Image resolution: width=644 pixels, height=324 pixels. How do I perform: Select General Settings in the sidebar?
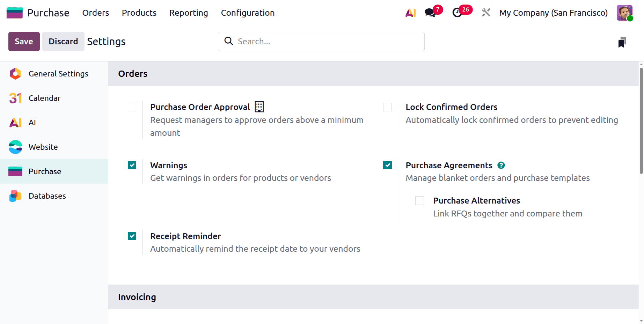pos(58,74)
